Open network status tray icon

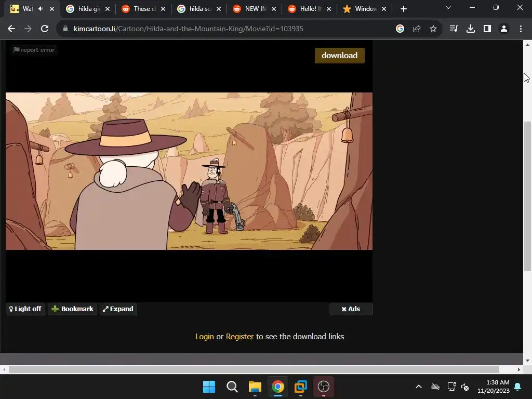point(451,387)
